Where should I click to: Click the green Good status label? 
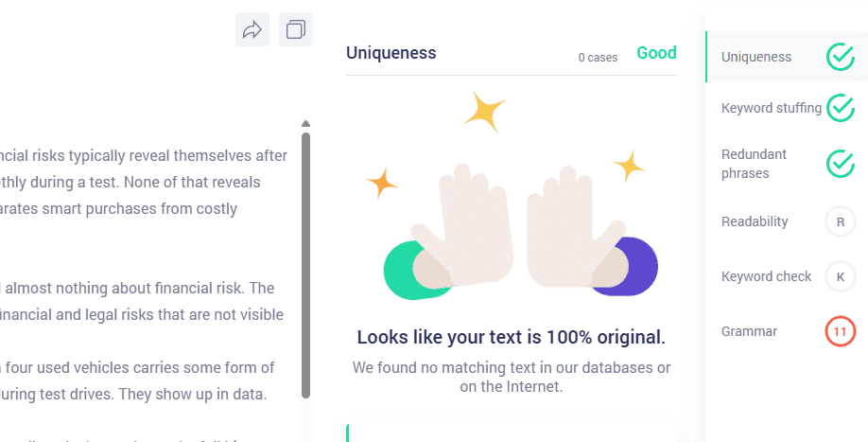656,53
